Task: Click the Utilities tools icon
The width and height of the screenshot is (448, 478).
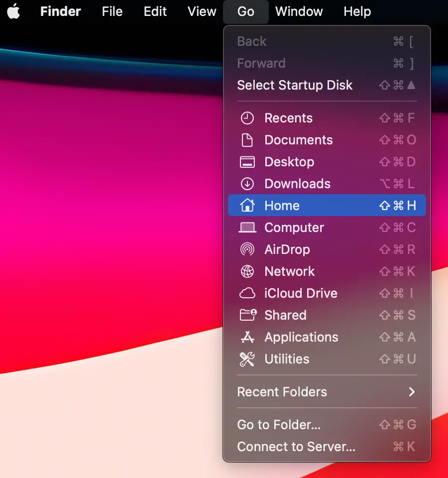Action: click(247, 359)
